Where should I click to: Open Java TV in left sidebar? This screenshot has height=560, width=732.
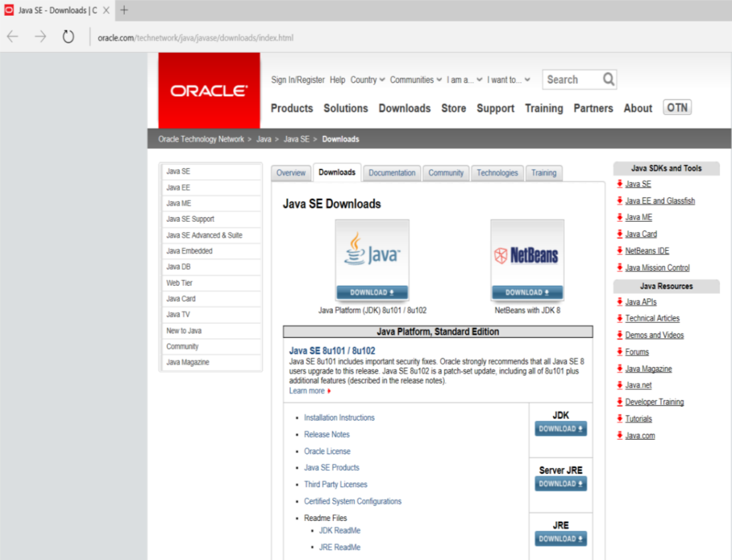[211, 314]
